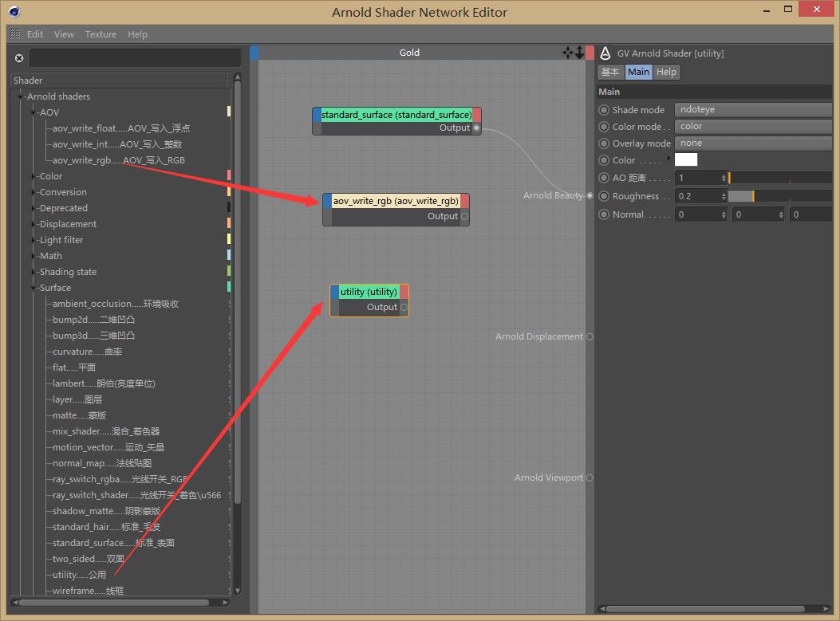Toggle the Color parameter animation dot
840x621 pixels.
[x=604, y=160]
